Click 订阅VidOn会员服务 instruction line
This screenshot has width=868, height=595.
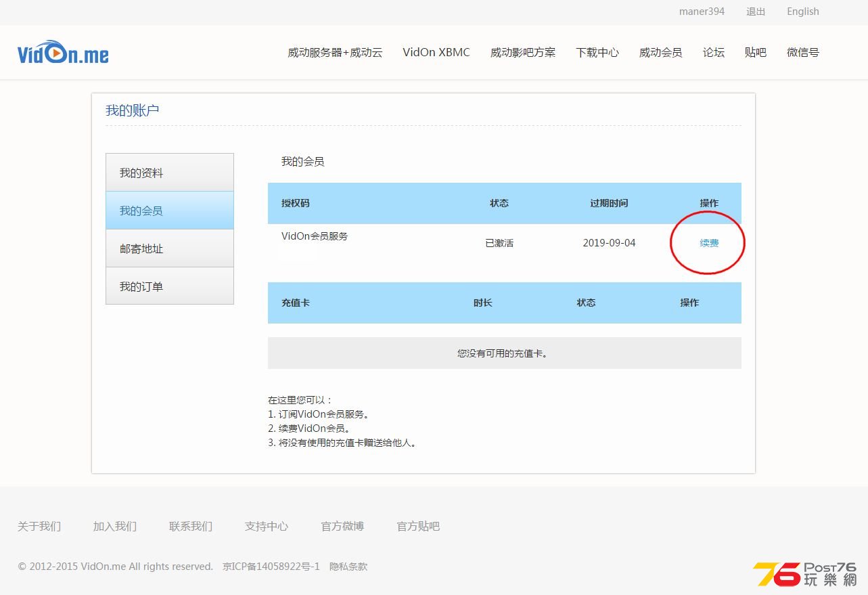(319, 414)
